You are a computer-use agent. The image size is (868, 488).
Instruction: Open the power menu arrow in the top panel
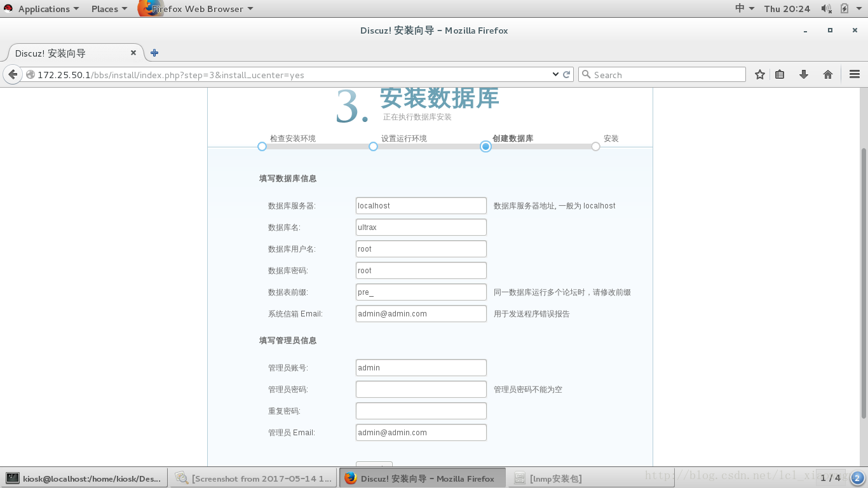pyautogui.click(x=860, y=9)
